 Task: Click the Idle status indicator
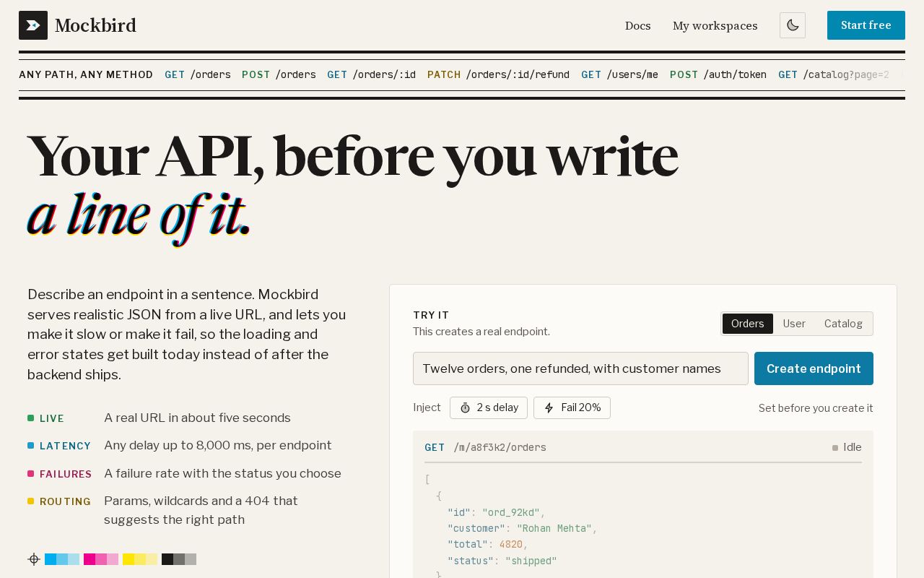(847, 447)
